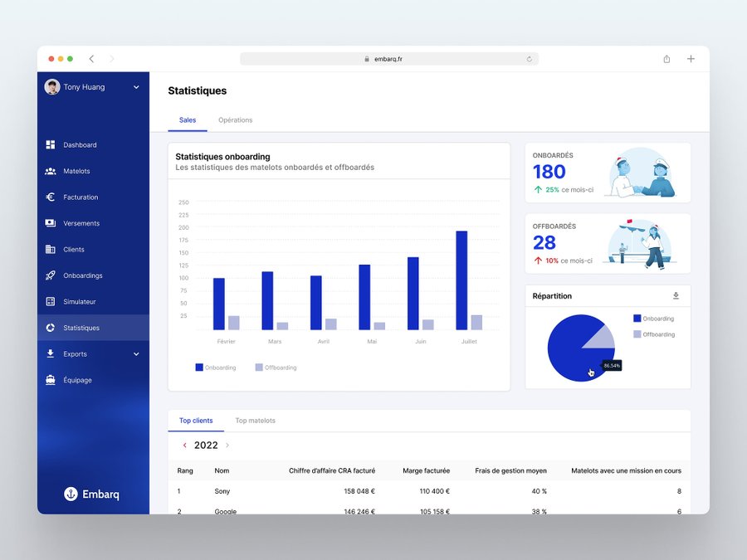Click the Équipage boat icon

[x=51, y=380]
